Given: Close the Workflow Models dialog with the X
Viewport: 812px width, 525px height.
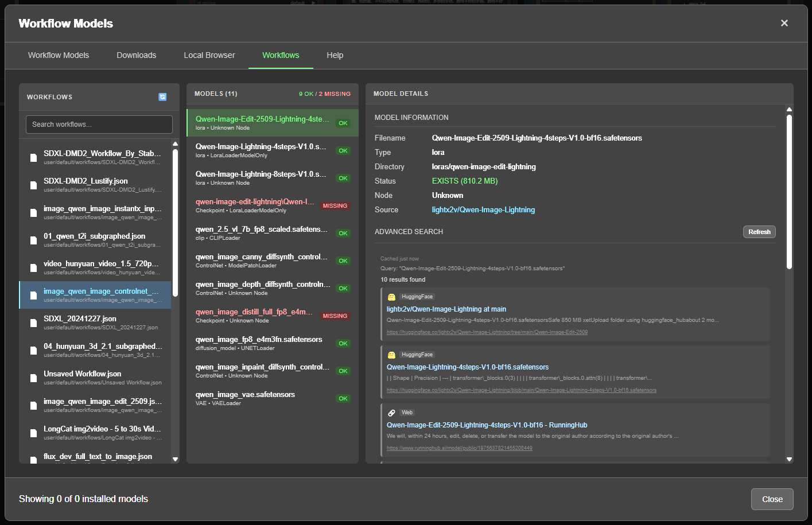Looking at the screenshot, I should coord(784,23).
